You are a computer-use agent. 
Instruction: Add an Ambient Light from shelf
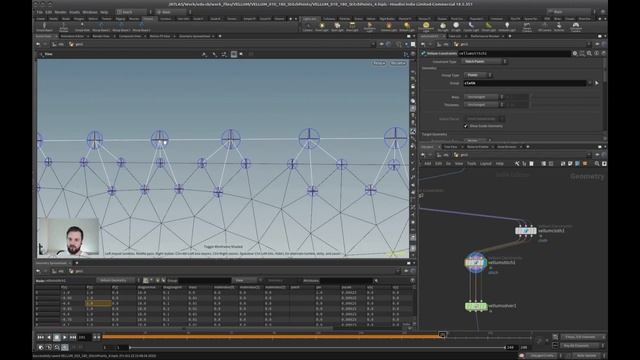507,27
